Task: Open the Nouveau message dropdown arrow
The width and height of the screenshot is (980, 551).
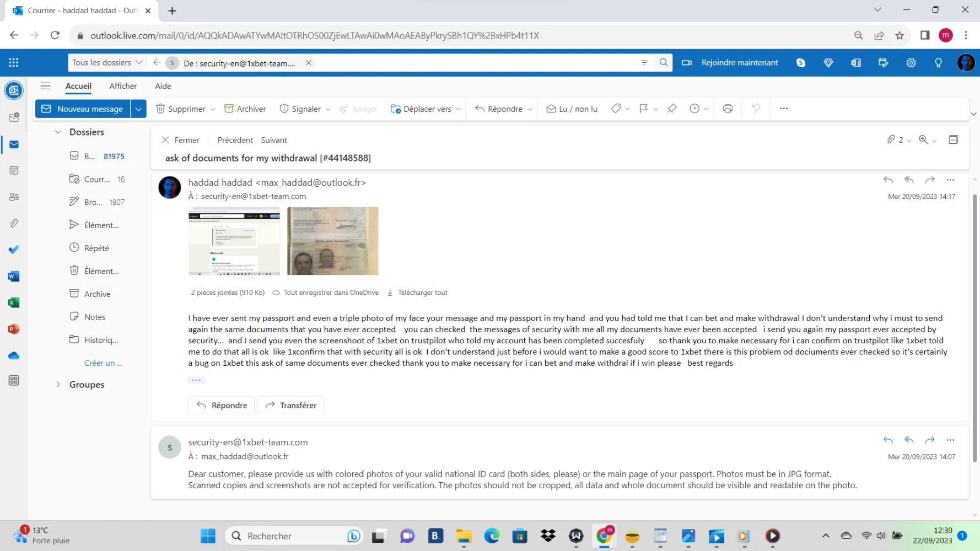Action: point(138,109)
